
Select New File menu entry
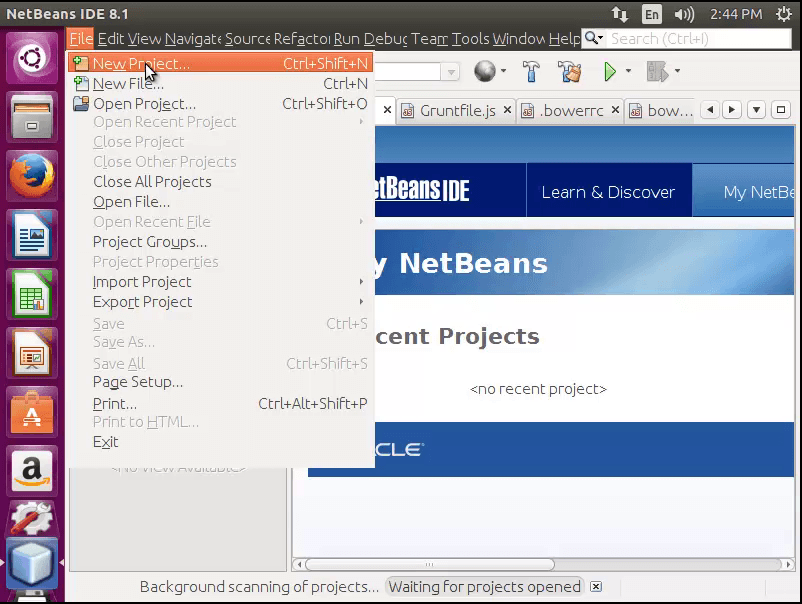[x=220, y=83]
